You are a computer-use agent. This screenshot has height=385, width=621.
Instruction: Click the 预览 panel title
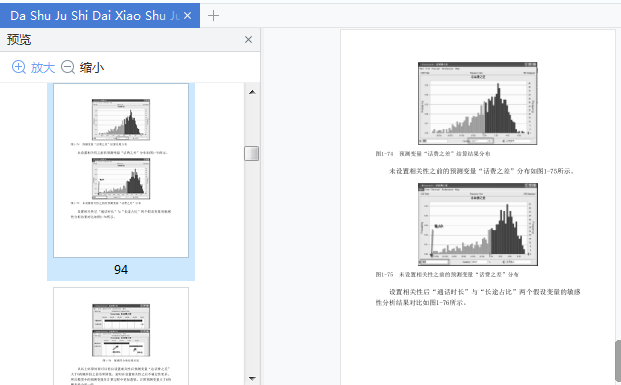tap(19, 40)
